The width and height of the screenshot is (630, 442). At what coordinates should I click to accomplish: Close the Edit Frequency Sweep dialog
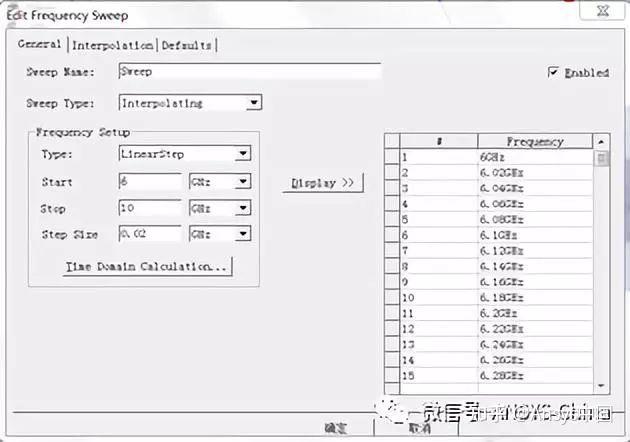tap(602, 10)
